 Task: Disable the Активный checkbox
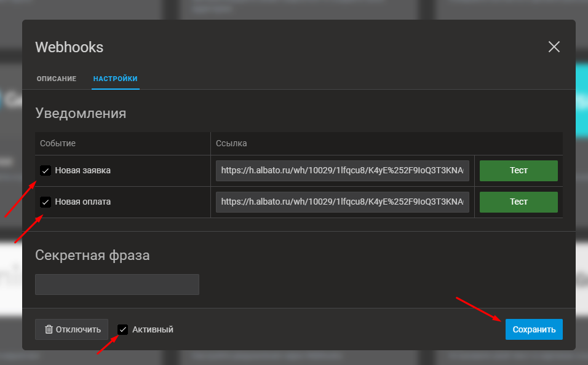[x=123, y=329]
